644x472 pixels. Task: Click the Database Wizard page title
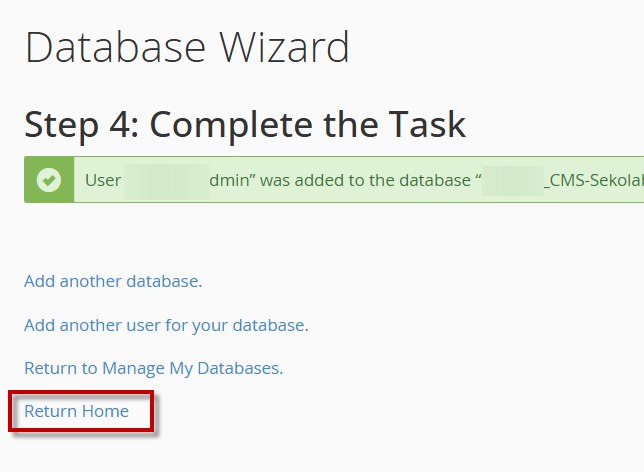pyautogui.click(x=187, y=48)
